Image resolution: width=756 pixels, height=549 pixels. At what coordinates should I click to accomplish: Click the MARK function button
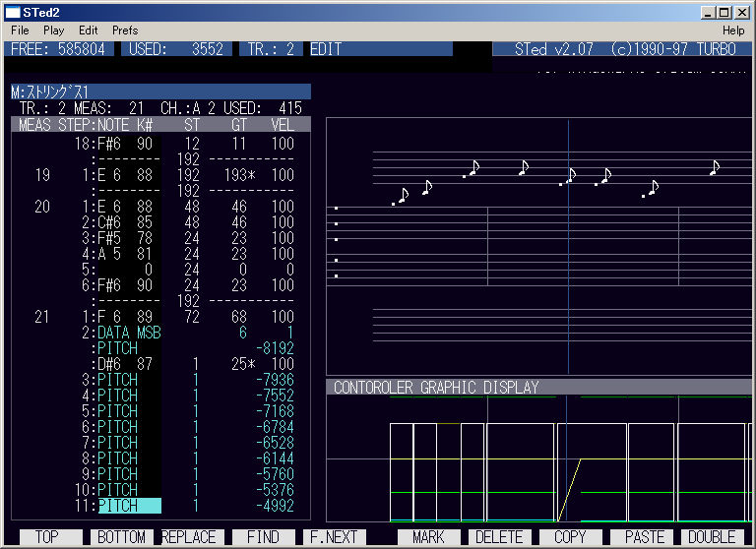428,537
